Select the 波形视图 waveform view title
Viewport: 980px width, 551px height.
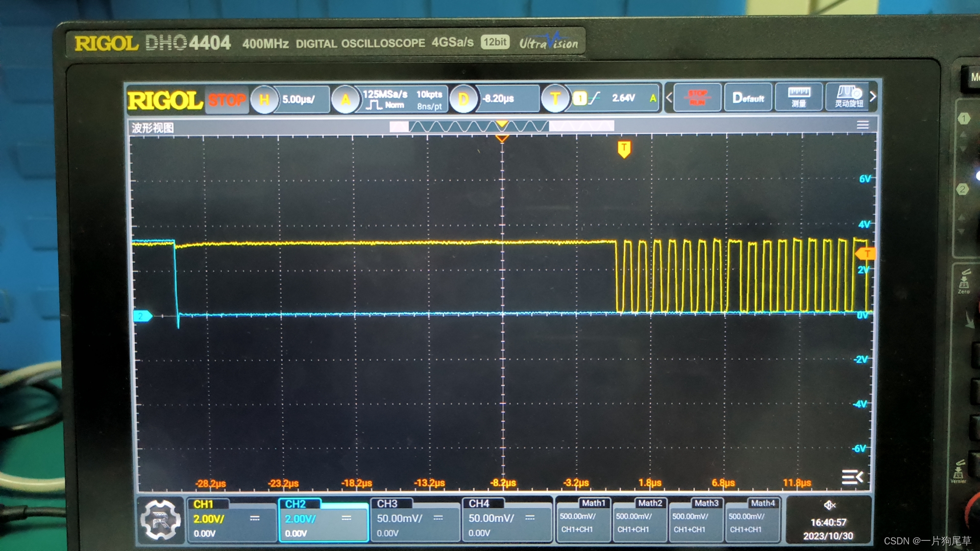(x=153, y=128)
